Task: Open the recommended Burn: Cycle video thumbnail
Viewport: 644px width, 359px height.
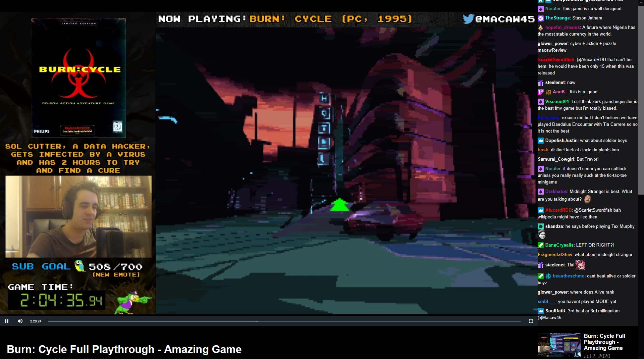Action: click(559, 345)
